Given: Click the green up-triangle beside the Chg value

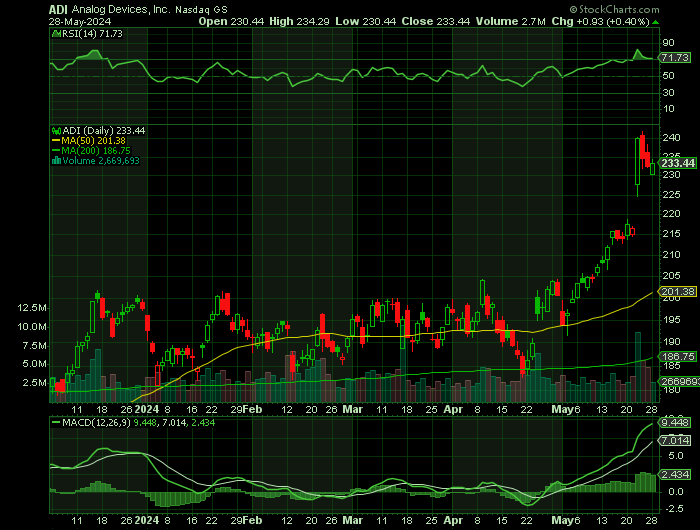Looking at the screenshot, I should (x=655, y=22).
